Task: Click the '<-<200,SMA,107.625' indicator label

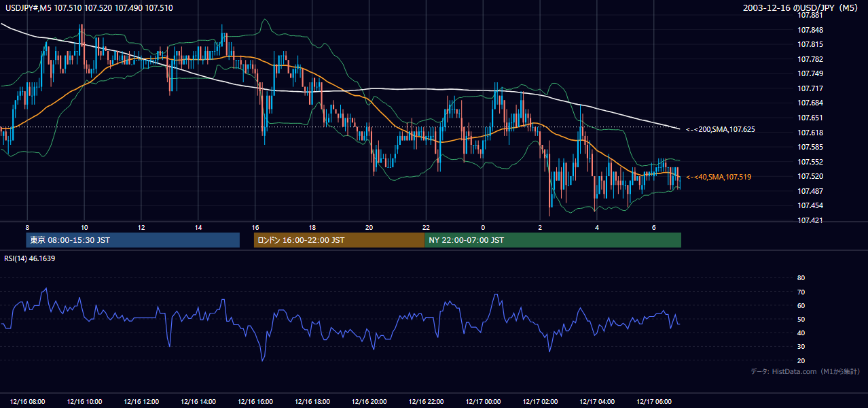Action: (x=720, y=129)
